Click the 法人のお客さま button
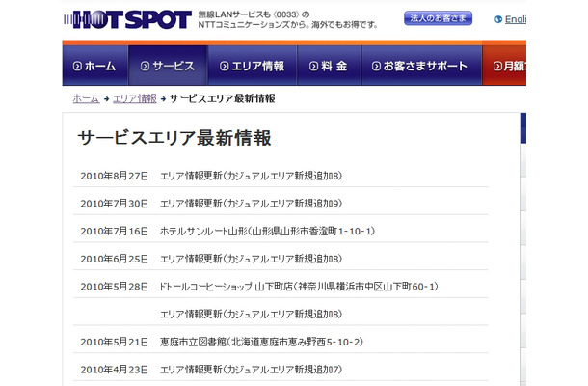Viewport: 588px width, 386px height. pyautogui.click(x=438, y=18)
